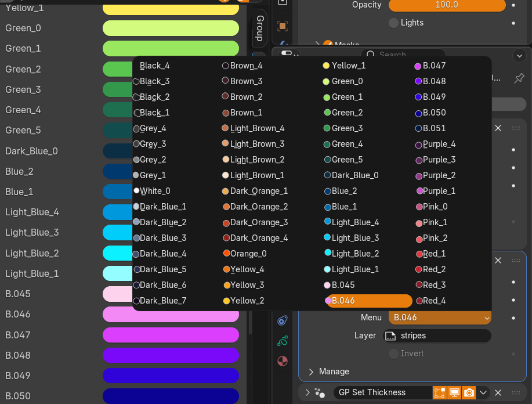The height and width of the screenshot is (404, 532).
Task: Expand the GP Set Thickness modifier panel
Action: click(307, 393)
